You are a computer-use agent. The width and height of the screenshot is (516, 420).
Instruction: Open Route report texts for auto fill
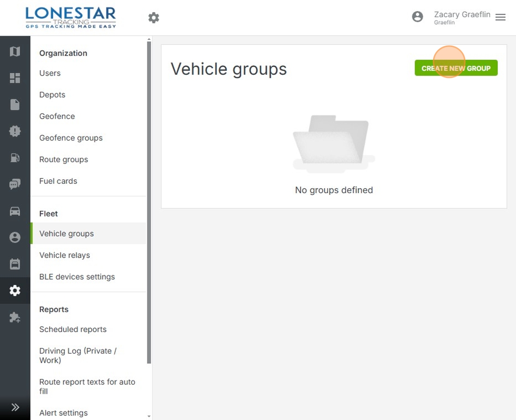click(x=87, y=386)
